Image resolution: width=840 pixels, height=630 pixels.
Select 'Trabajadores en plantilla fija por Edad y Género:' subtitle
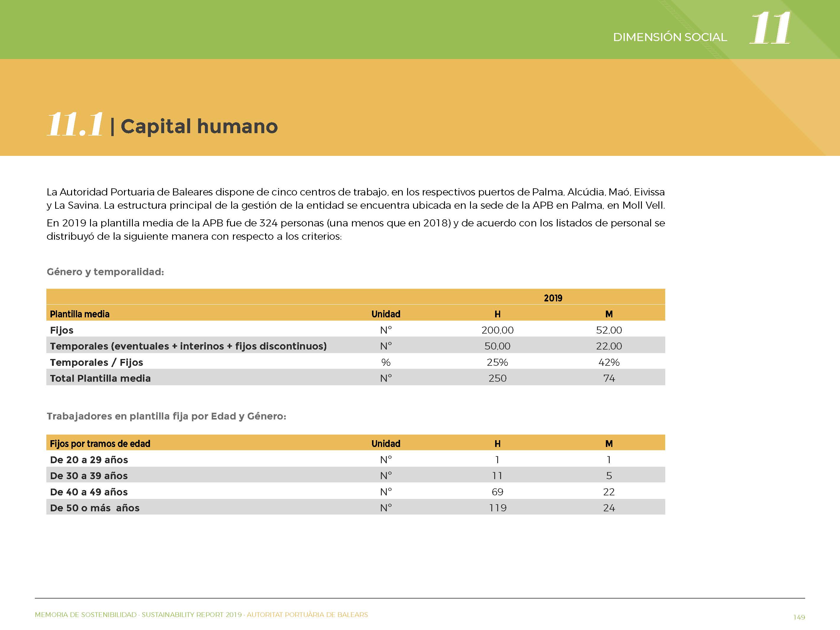click(x=166, y=416)
